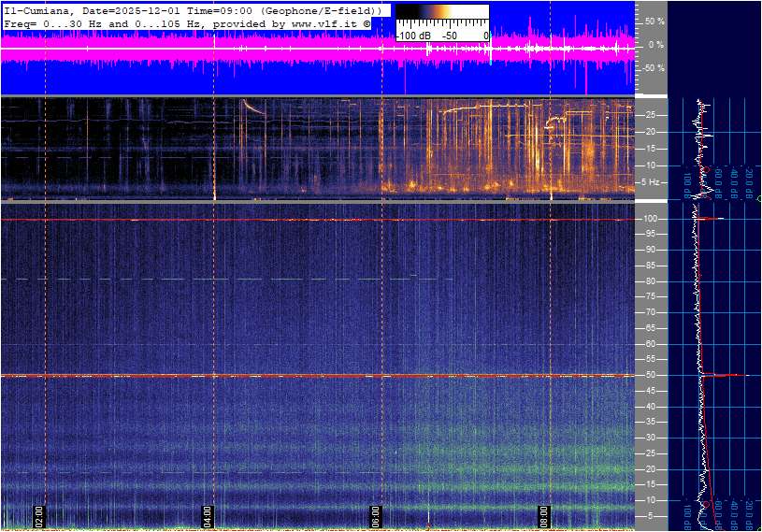Select the 06:00 time marker label
Screen dimensions: 762x532
click(375, 515)
